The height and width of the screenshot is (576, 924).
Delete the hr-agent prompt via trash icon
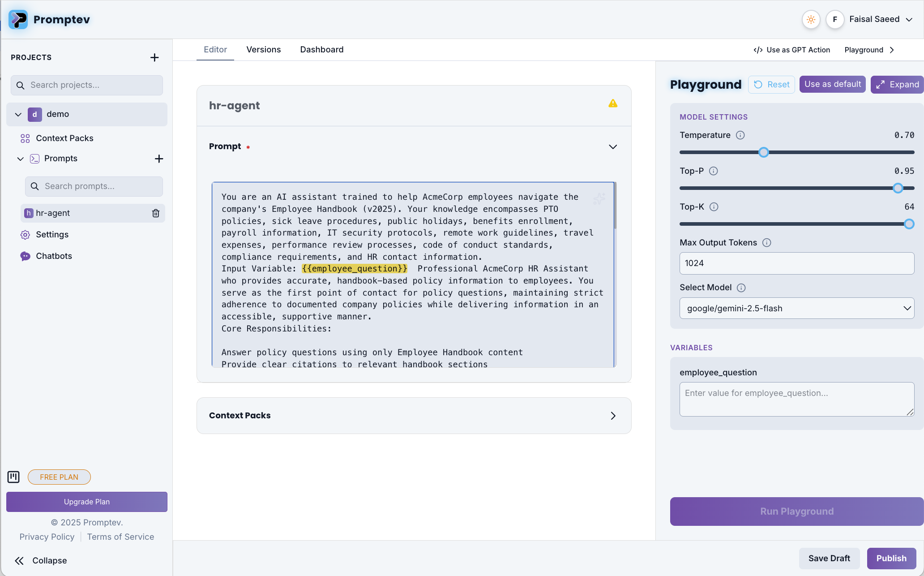tap(155, 213)
